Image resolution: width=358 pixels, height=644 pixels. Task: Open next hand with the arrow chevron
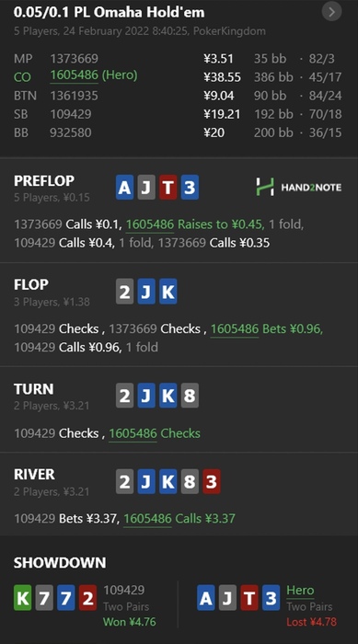click(x=331, y=12)
